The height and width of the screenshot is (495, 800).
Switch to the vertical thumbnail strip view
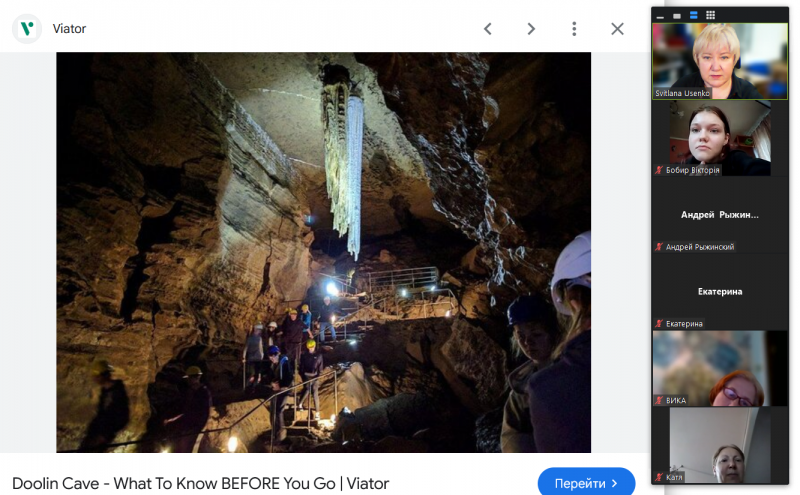click(693, 15)
